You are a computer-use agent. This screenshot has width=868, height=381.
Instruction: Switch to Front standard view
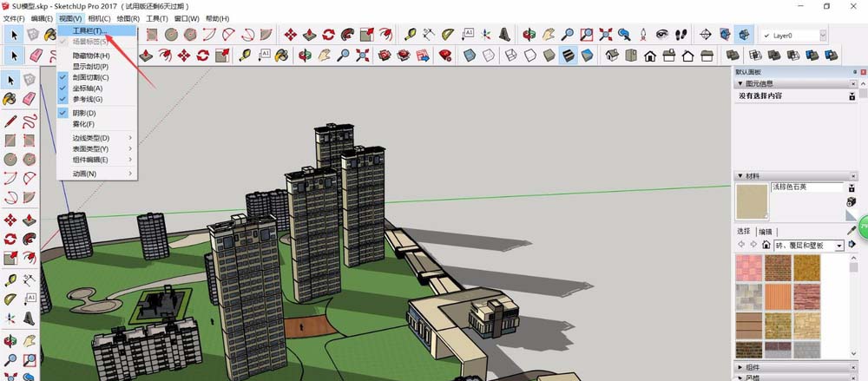(x=650, y=56)
